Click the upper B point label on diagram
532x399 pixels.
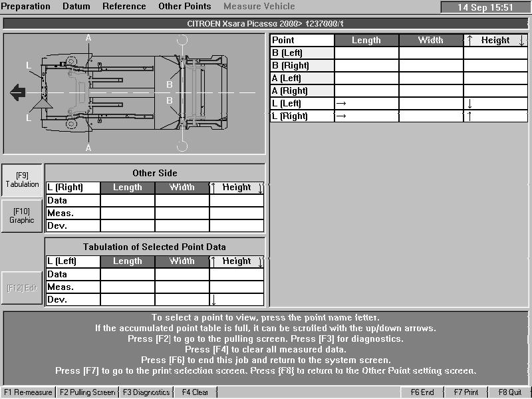(x=170, y=84)
